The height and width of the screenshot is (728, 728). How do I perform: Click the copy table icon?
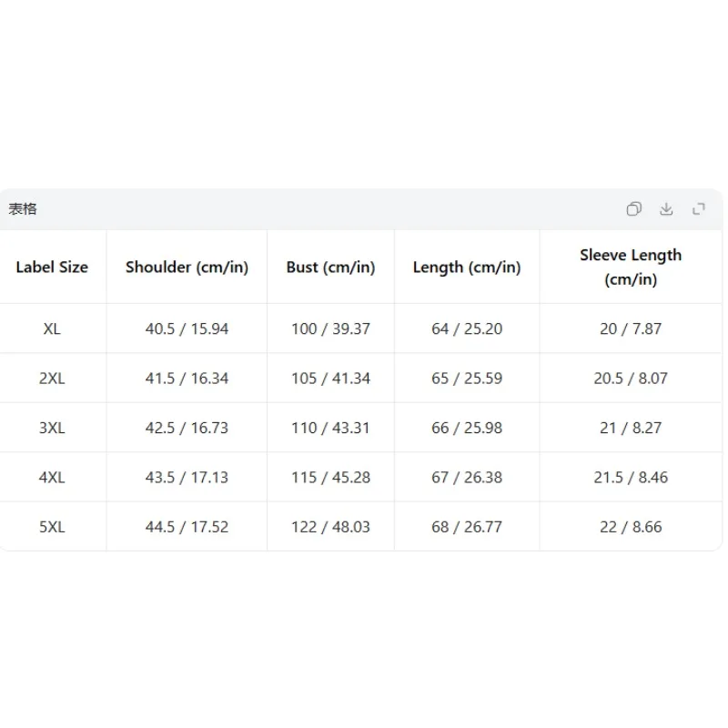pyautogui.click(x=634, y=209)
